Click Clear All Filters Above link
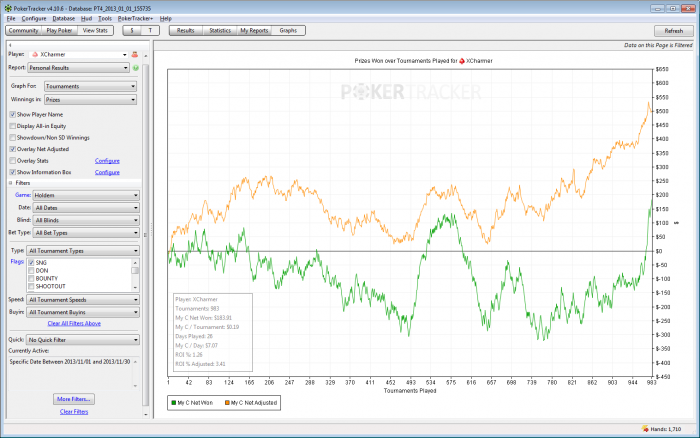 pos(74,323)
